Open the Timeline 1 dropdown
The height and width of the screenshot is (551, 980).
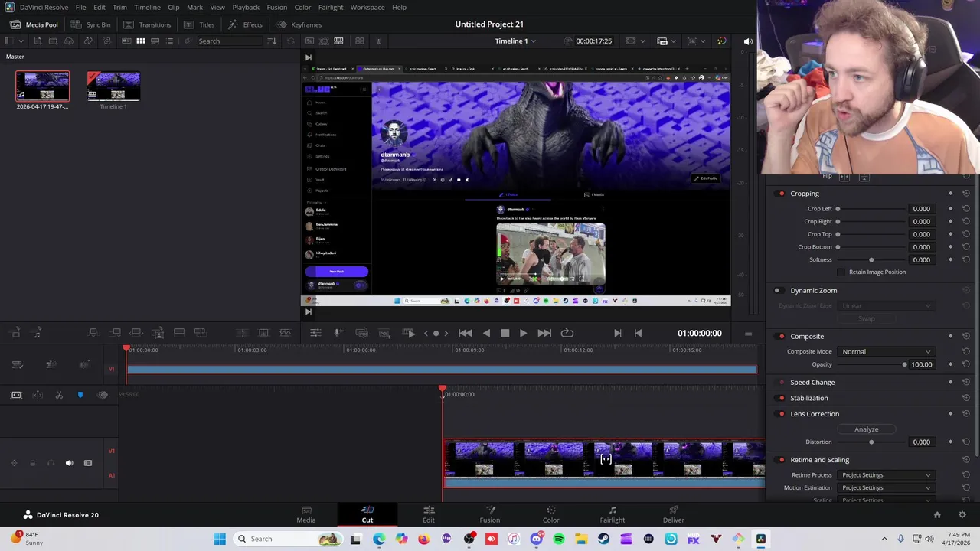514,41
